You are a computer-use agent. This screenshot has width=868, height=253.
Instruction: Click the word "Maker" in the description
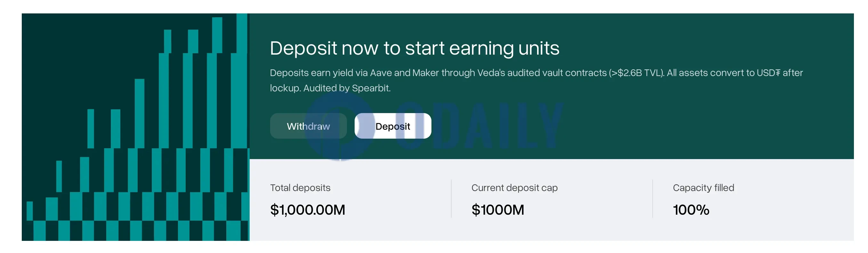click(425, 73)
